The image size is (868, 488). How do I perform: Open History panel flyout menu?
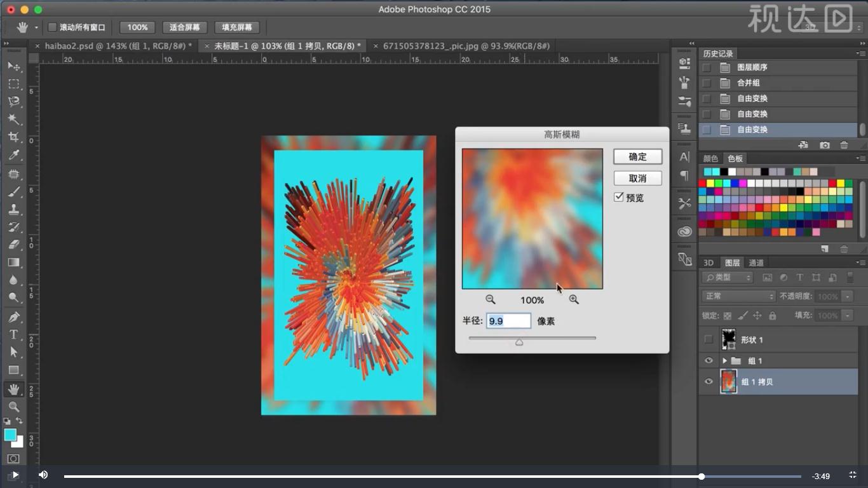(x=860, y=53)
